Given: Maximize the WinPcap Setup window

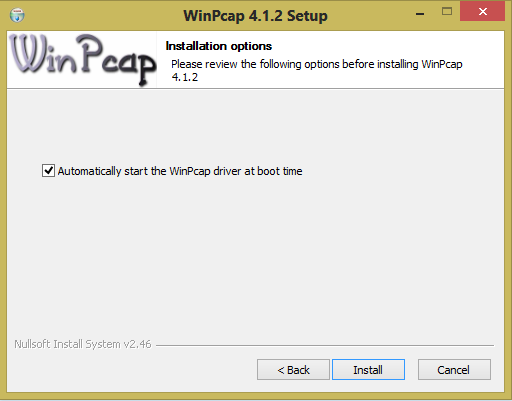Looking at the screenshot, I should pyautogui.click(x=447, y=12).
